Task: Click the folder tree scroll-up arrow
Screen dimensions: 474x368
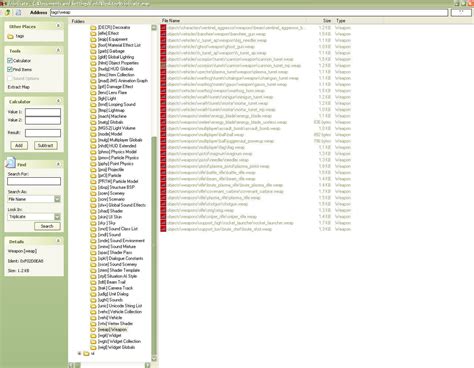Action: 154,27
